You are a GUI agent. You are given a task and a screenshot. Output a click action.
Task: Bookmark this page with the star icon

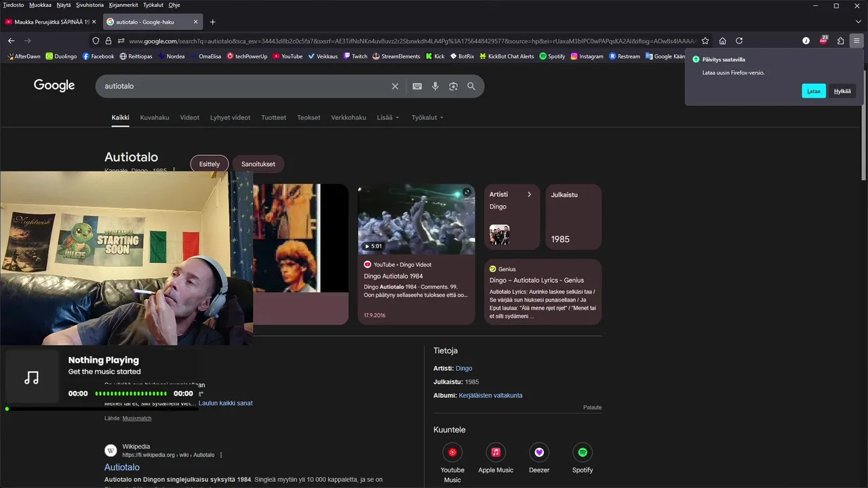(705, 41)
